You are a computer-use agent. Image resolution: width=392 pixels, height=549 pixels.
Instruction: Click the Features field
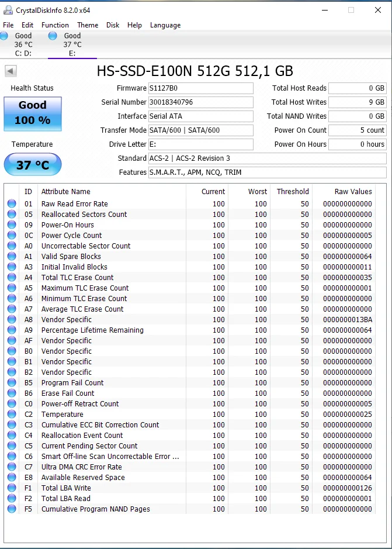coord(268,172)
